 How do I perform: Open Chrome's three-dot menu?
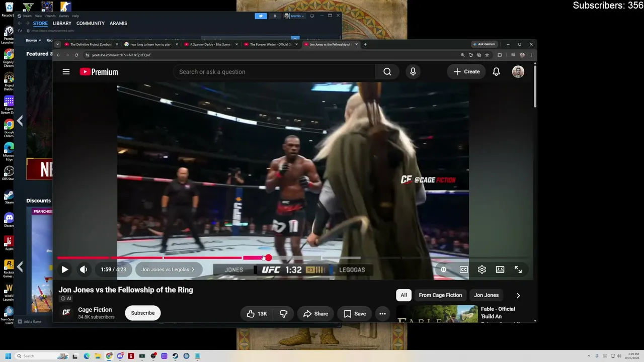click(x=531, y=55)
